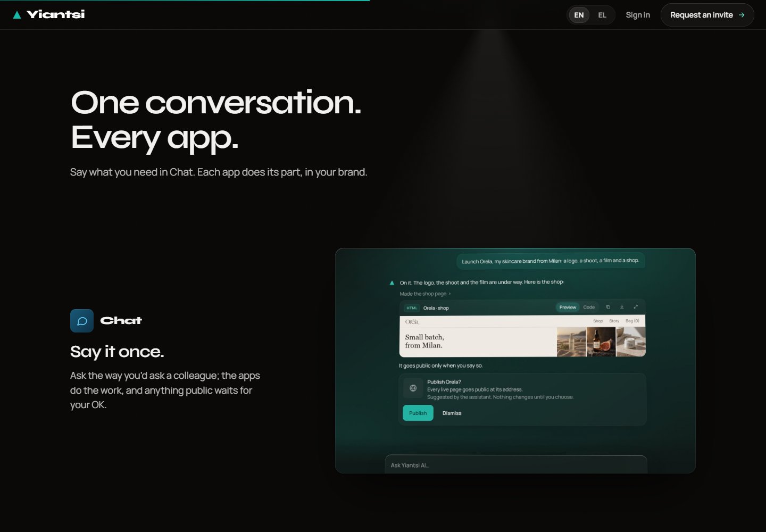Open Story in the Orela preview menu
The height and width of the screenshot is (532, 766).
click(614, 321)
